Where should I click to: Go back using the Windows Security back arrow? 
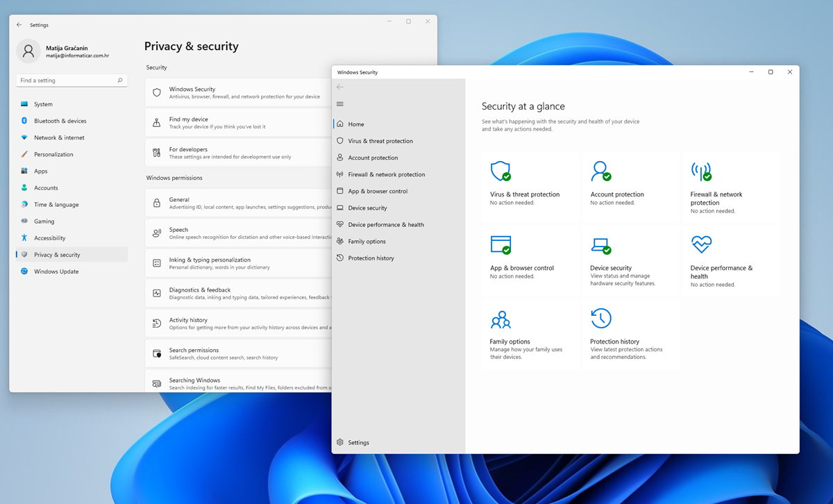(x=339, y=87)
